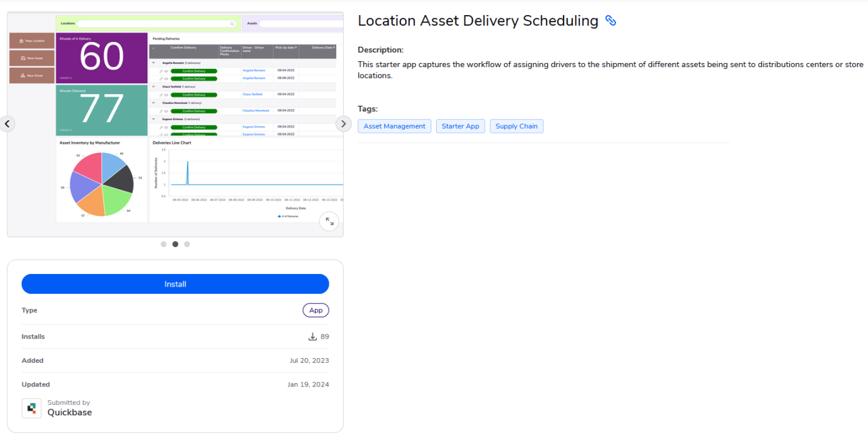Click the fullscreen expand icon on the preview
Viewport: 868px width, 437px height.
coord(329,221)
